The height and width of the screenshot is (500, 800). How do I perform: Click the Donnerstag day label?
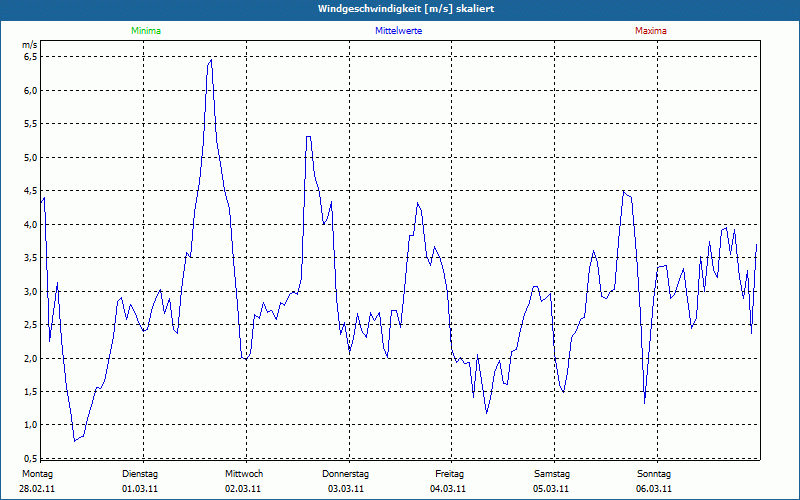coord(345,474)
